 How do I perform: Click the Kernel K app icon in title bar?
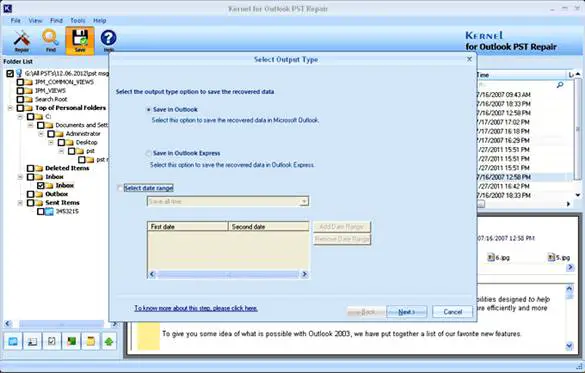(x=7, y=8)
